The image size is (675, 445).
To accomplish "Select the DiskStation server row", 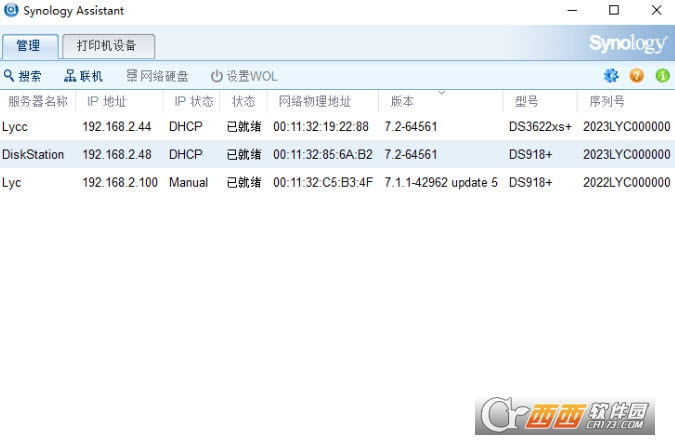I will 337,154.
